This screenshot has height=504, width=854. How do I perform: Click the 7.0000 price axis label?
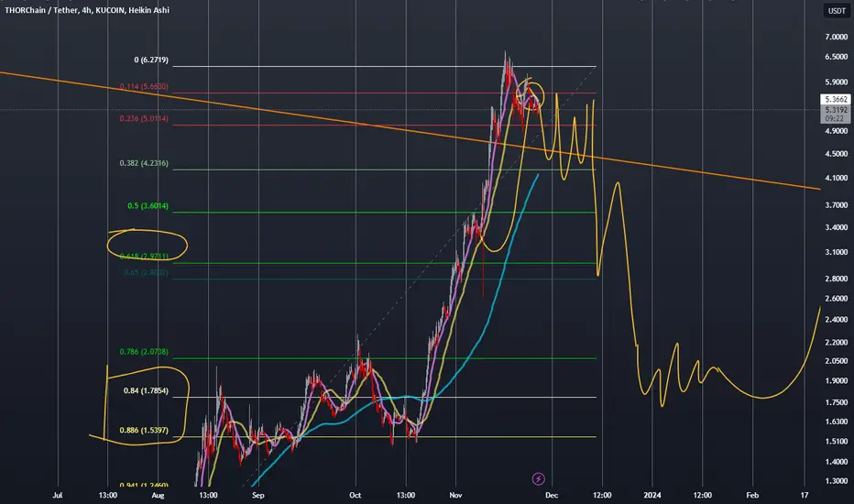[836, 37]
